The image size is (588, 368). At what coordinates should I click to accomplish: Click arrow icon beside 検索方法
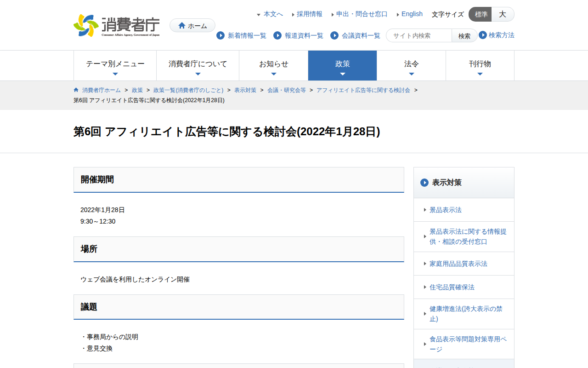[x=483, y=35]
